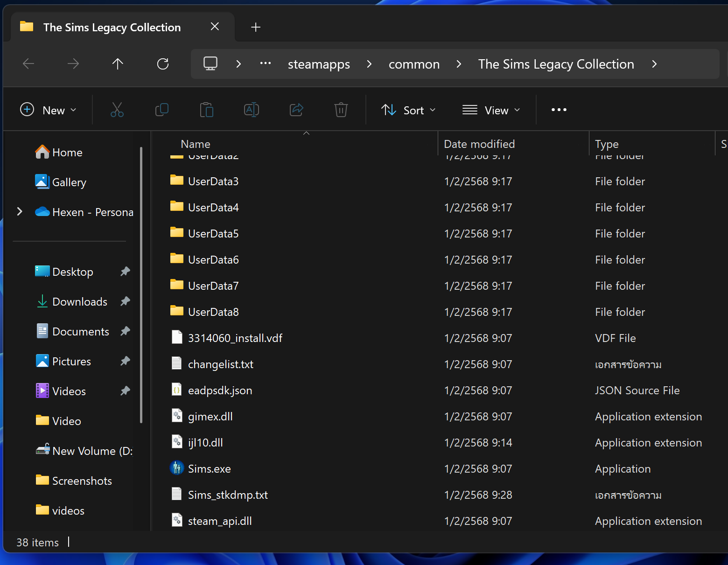Go up one folder level
The image size is (728, 565).
click(118, 64)
